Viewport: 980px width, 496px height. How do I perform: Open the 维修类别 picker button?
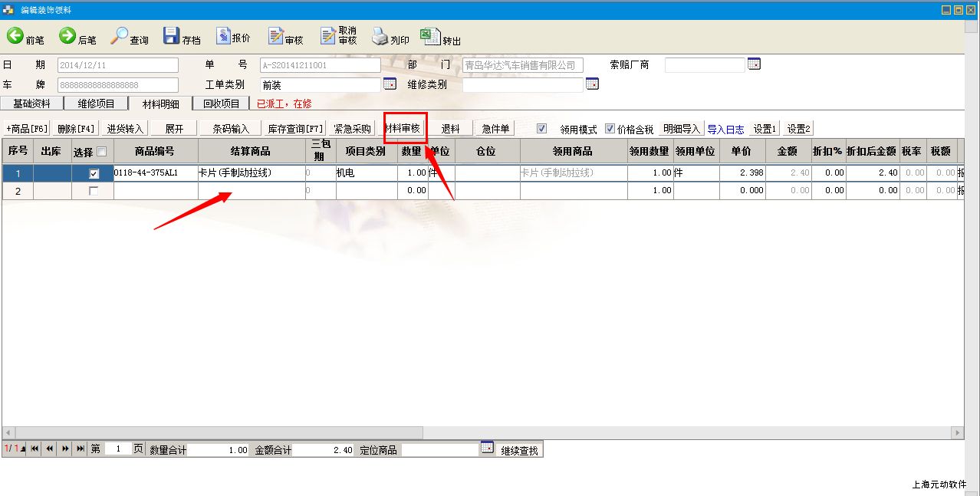(592, 84)
